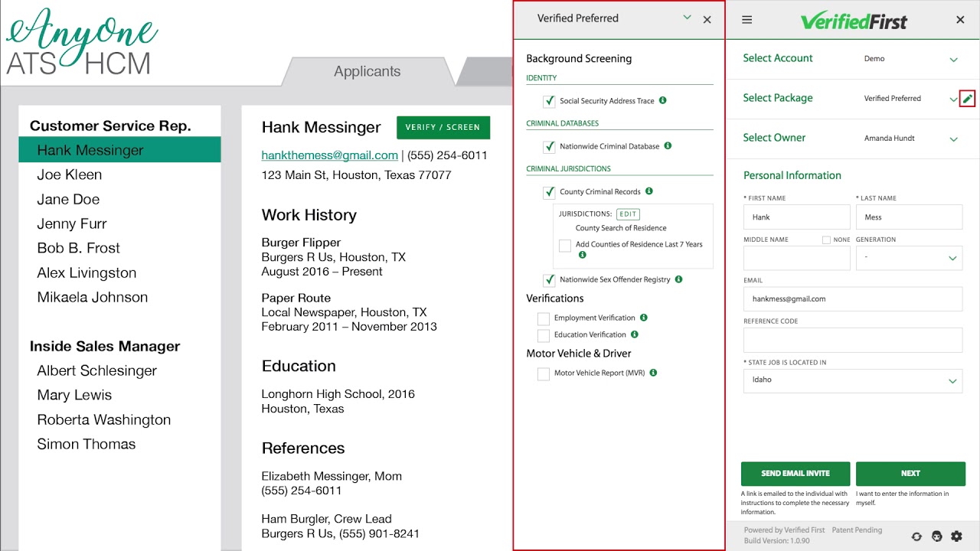This screenshot has width=980, height=551.
Task: Enable Education Verification checkbox
Action: (x=544, y=335)
